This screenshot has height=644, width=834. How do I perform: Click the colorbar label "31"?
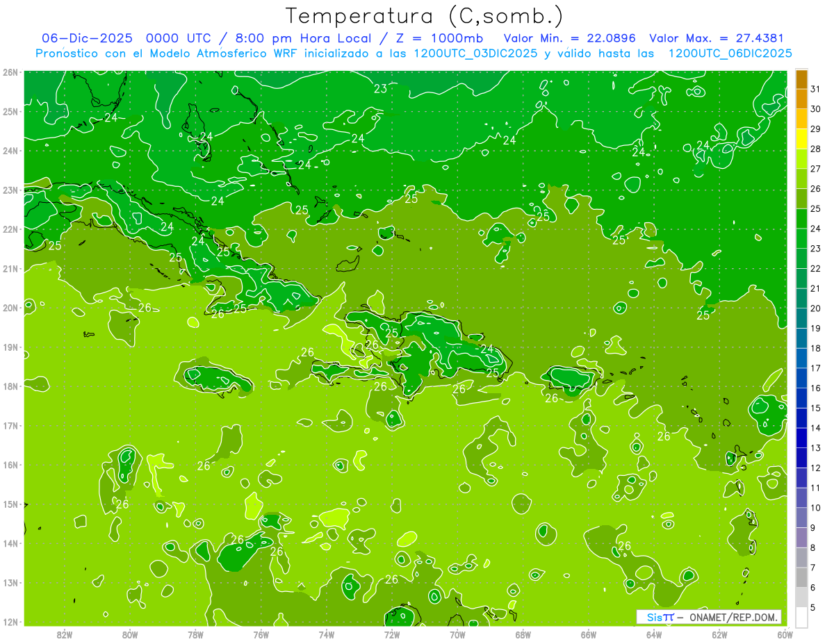[x=816, y=89]
